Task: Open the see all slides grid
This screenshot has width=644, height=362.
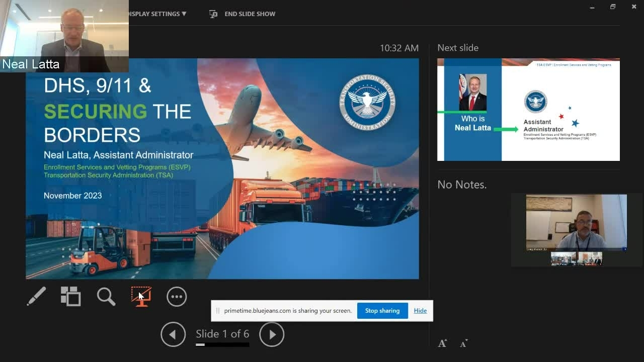Action: (71, 297)
